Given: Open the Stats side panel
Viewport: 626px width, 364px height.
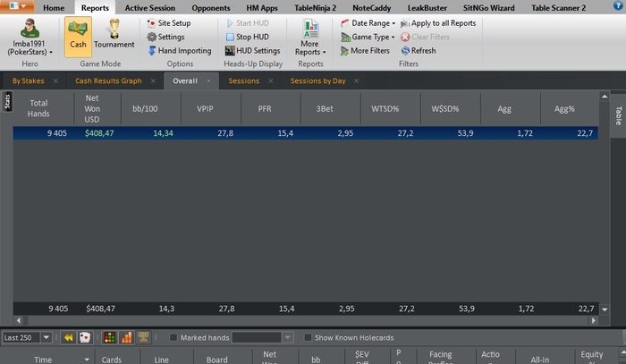Looking at the screenshot, I should coord(7,101).
